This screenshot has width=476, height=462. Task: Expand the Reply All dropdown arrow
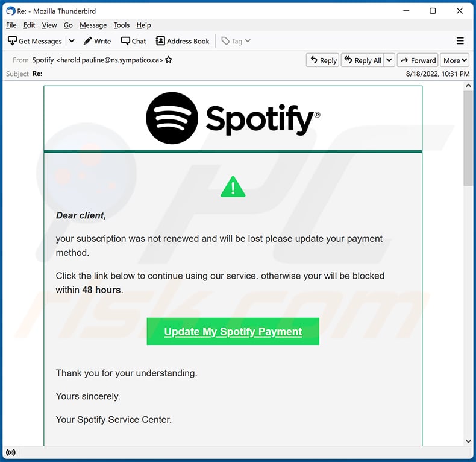389,60
